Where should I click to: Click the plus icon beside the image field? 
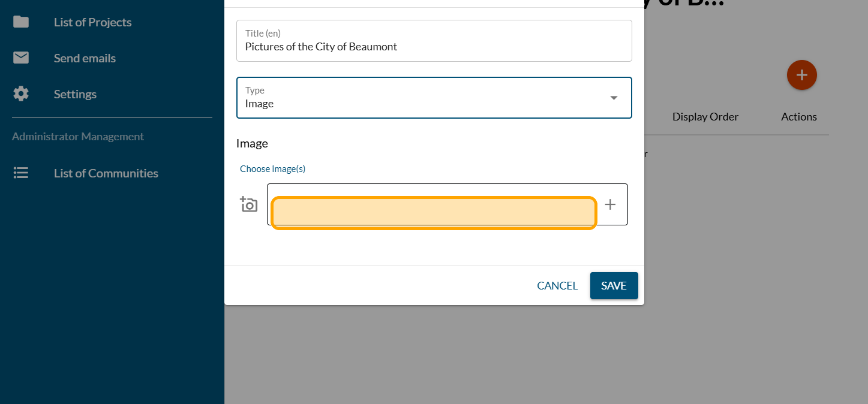pyautogui.click(x=610, y=204)
